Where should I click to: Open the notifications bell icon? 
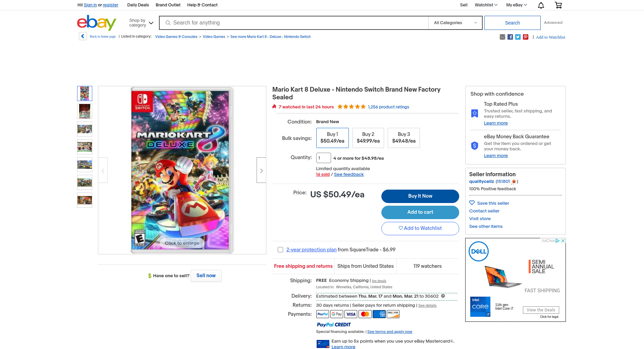[541, 5]
